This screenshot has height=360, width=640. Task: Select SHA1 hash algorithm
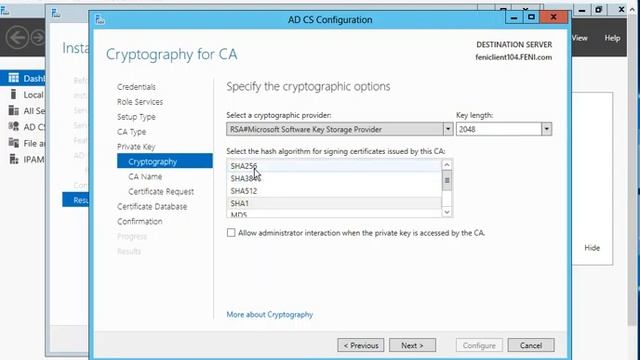pos(334,203)
